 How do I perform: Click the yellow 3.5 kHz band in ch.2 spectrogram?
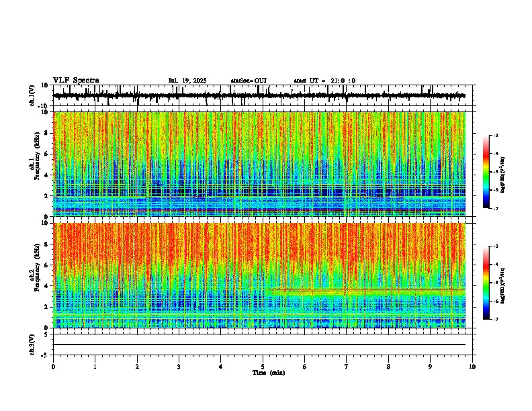tap(368, 291)
